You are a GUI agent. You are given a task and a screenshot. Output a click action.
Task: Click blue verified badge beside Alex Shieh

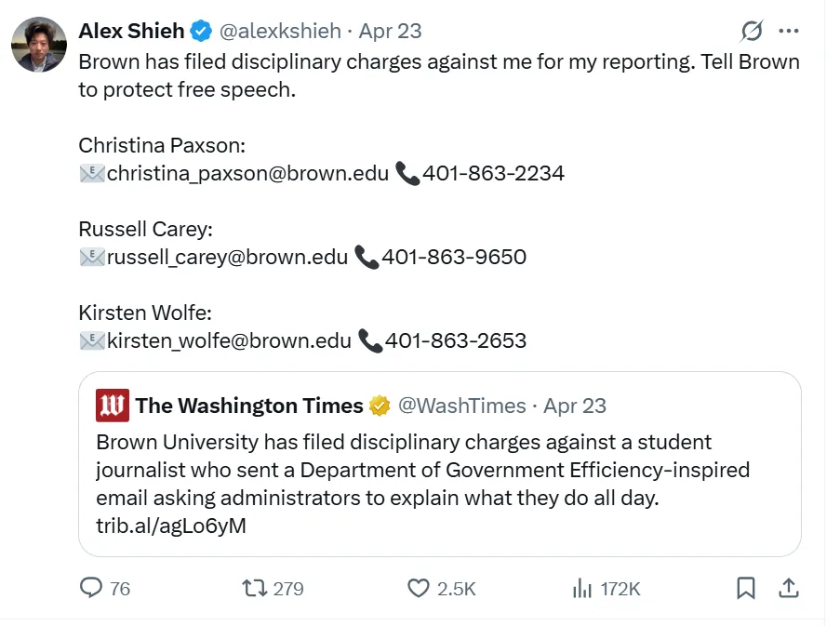click(201, 31)
